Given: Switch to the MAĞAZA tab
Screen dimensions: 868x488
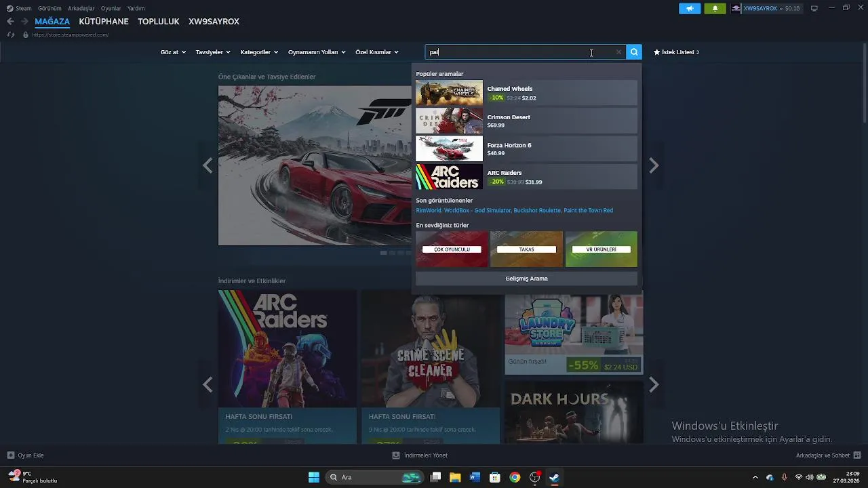Looking at the screenshot, I should [x=52, y=22].
